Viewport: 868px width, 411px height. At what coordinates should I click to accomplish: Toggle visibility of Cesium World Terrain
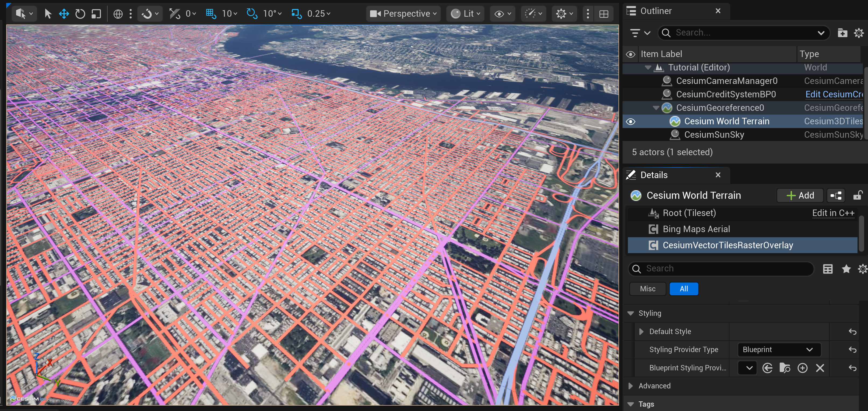click(631, 122)
